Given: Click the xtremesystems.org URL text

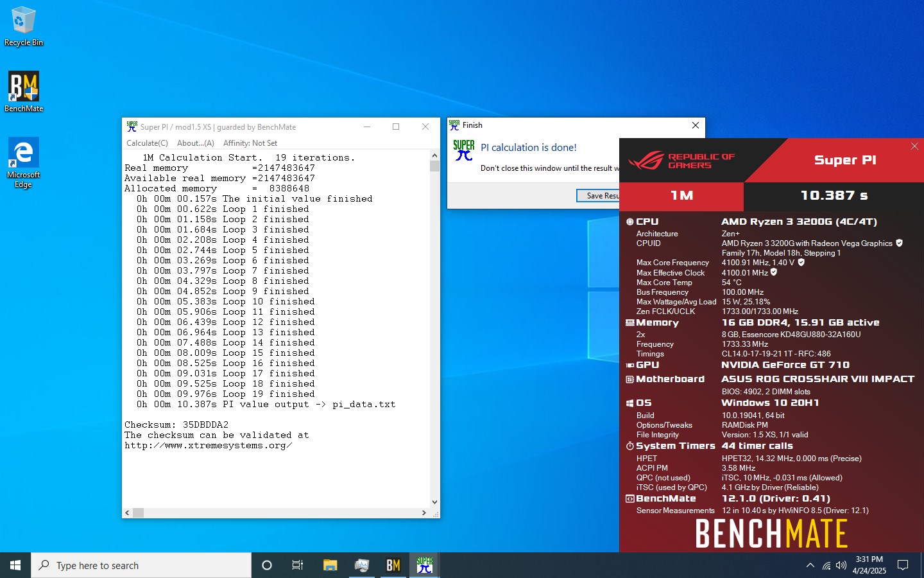Looking at the screenshot, I should [x=209, y=445].
